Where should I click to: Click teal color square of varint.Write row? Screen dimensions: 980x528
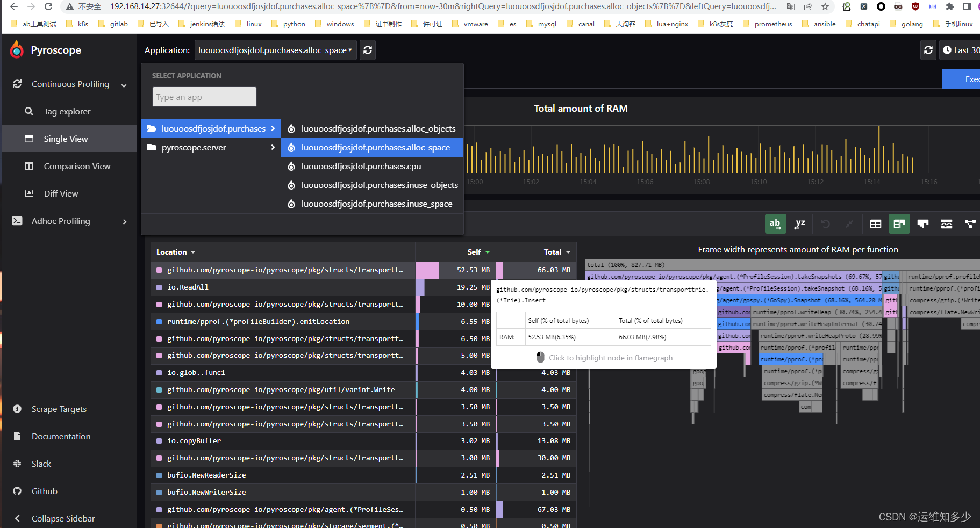tap(159, 390)
